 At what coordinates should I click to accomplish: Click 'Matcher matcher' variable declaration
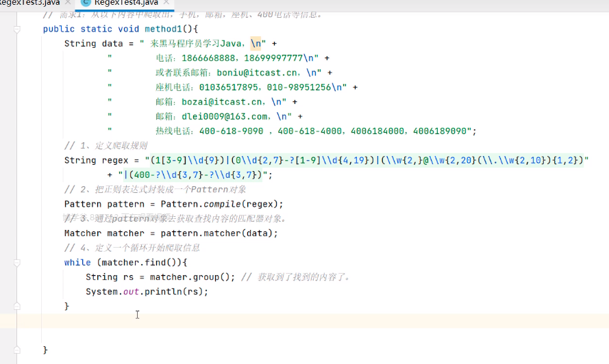[x=104, y=233]
